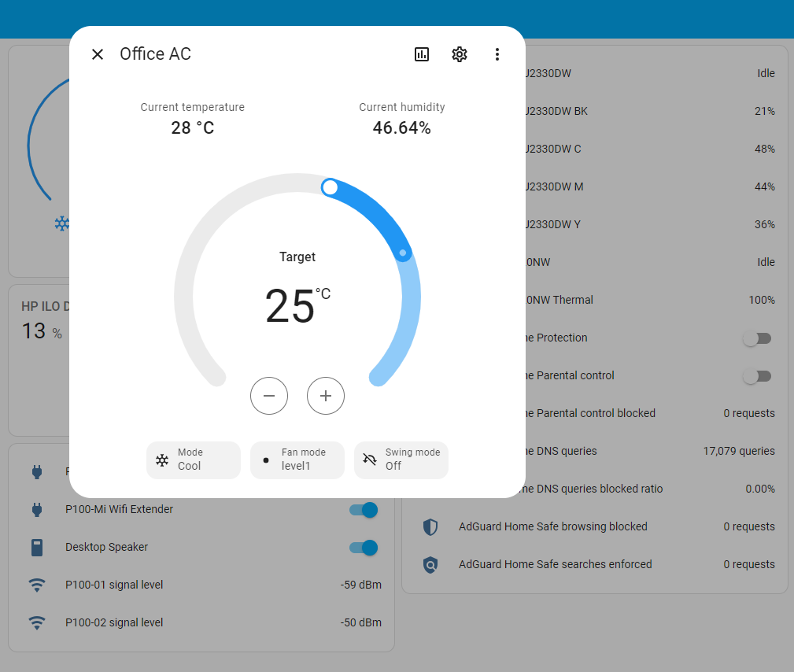This screenshot has height=672, width=794.
Task: Open the Swing mode Off dropdown
Action: click(401, 460)
